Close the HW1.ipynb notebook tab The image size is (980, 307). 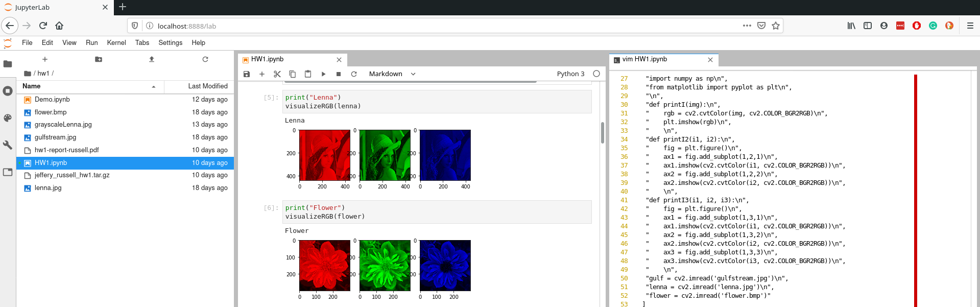pyautogui.click(x=339, y=60)
